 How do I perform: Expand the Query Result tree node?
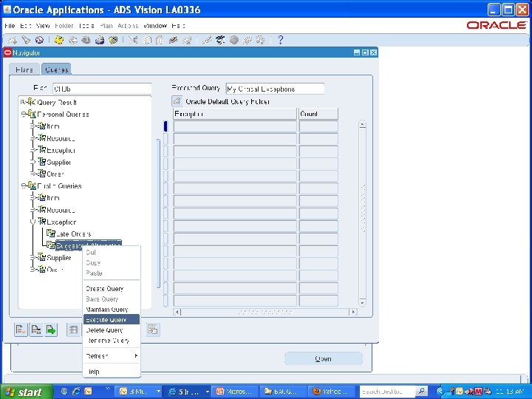coord(22,102)
